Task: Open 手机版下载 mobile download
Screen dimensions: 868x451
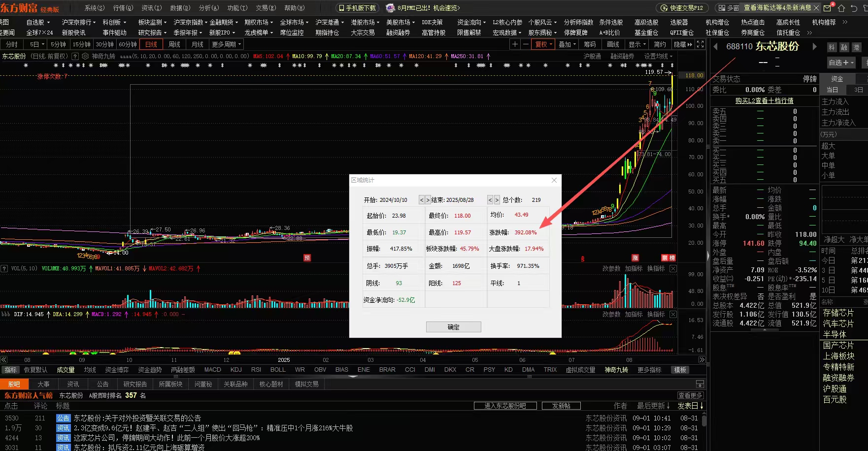Action: click(x=357, y=8)
